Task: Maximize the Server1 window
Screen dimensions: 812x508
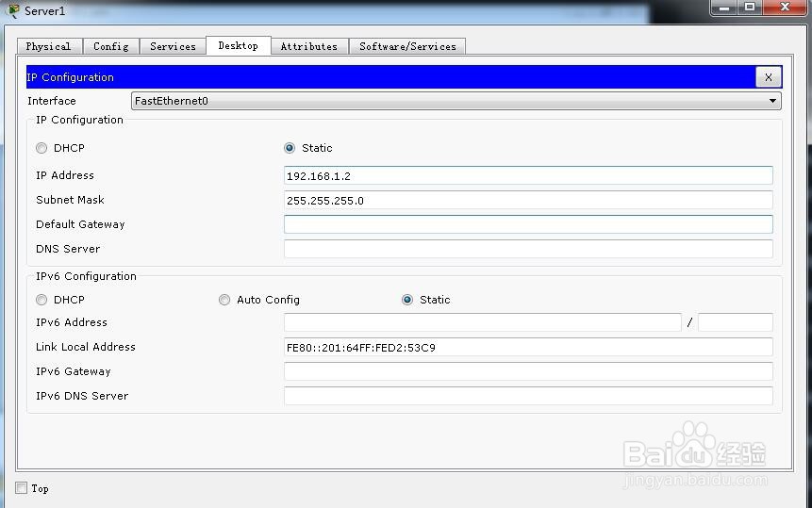Action: (750, 8)
